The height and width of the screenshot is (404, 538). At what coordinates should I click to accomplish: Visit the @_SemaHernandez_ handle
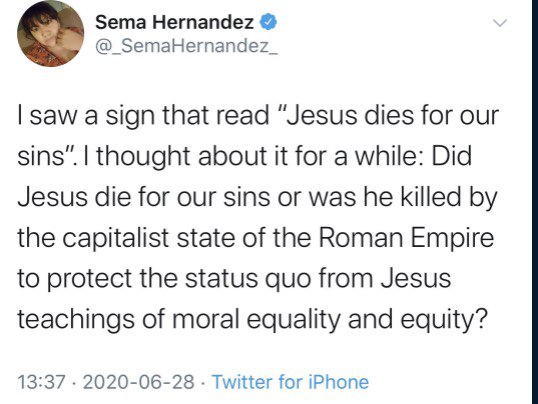tap(186, 46)
